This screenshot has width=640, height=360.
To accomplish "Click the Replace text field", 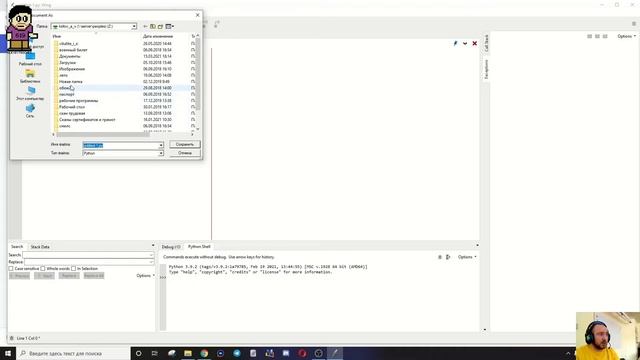I will tap(88, 262).
